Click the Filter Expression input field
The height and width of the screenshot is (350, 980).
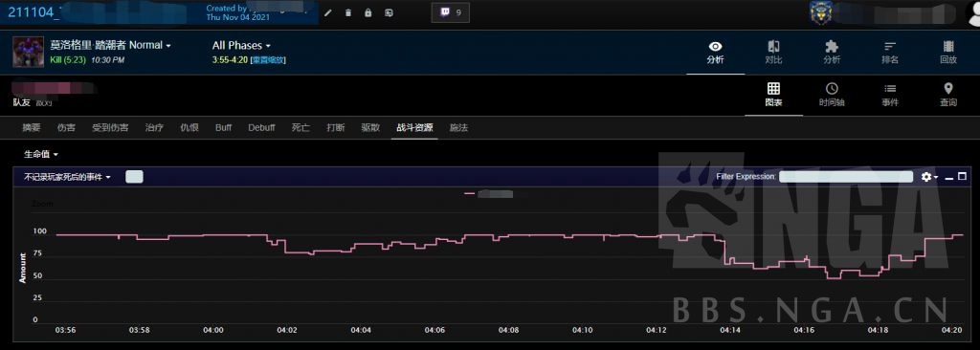[846, 177]
